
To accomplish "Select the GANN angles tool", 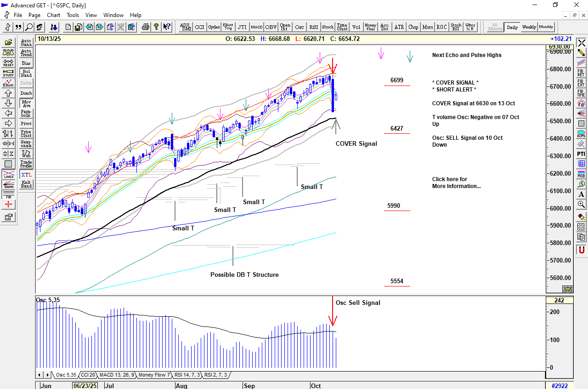I will (8, 185).
